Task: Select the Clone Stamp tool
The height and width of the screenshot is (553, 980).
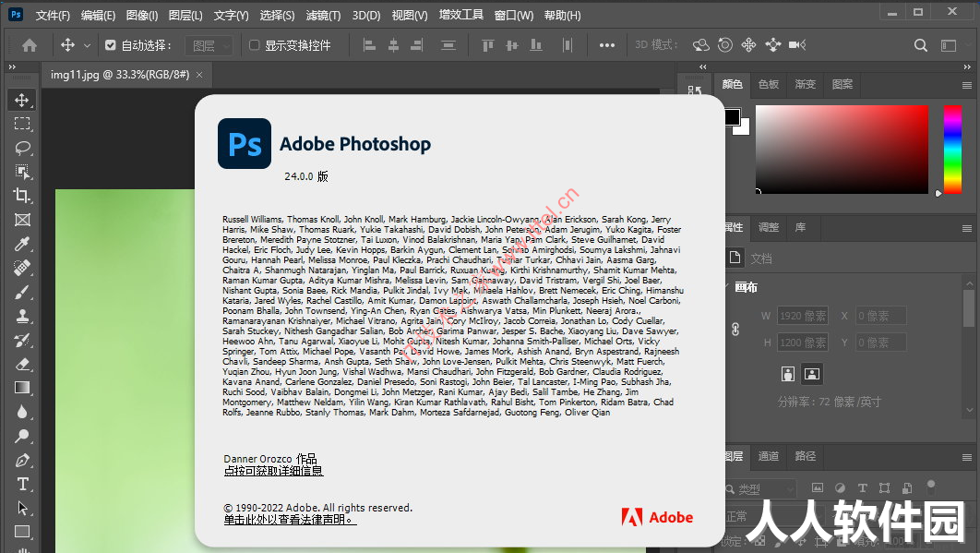Action: pyautogui.click(x=22, y=316)
